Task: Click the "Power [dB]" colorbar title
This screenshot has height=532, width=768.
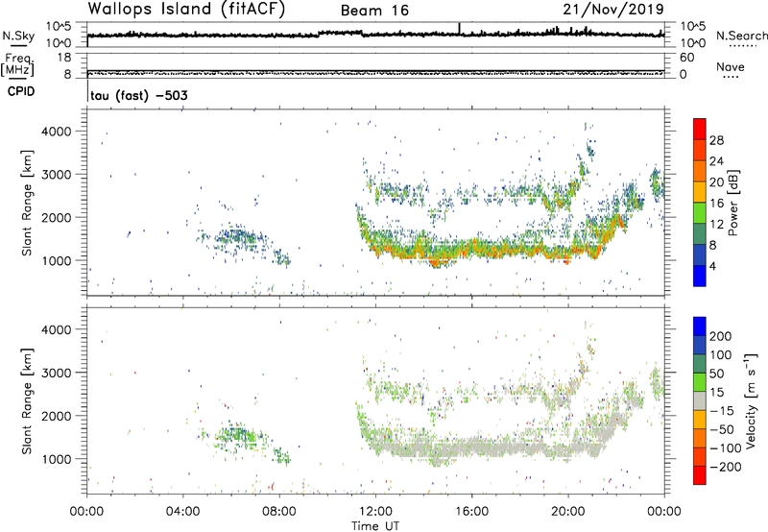Action: pos(733,203)
